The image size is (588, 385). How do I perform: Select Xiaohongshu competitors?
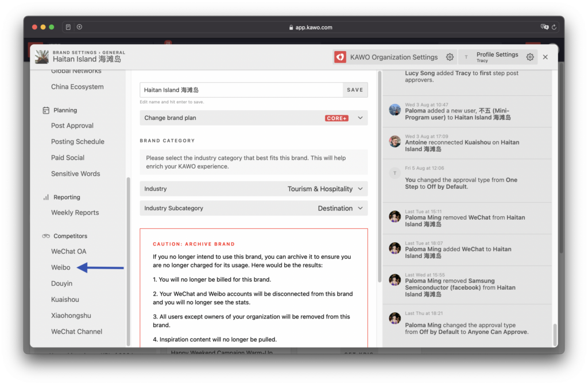tap(71, 316)
